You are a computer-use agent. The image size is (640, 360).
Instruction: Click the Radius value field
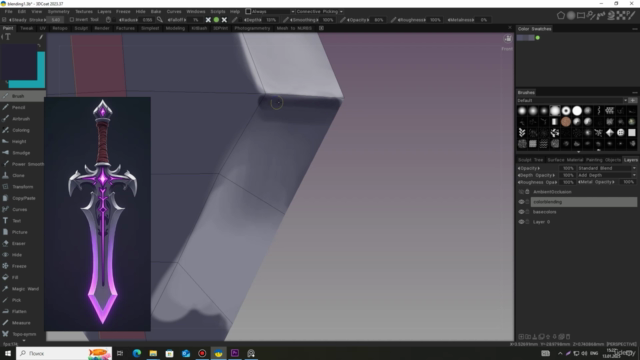coord(147,20)
